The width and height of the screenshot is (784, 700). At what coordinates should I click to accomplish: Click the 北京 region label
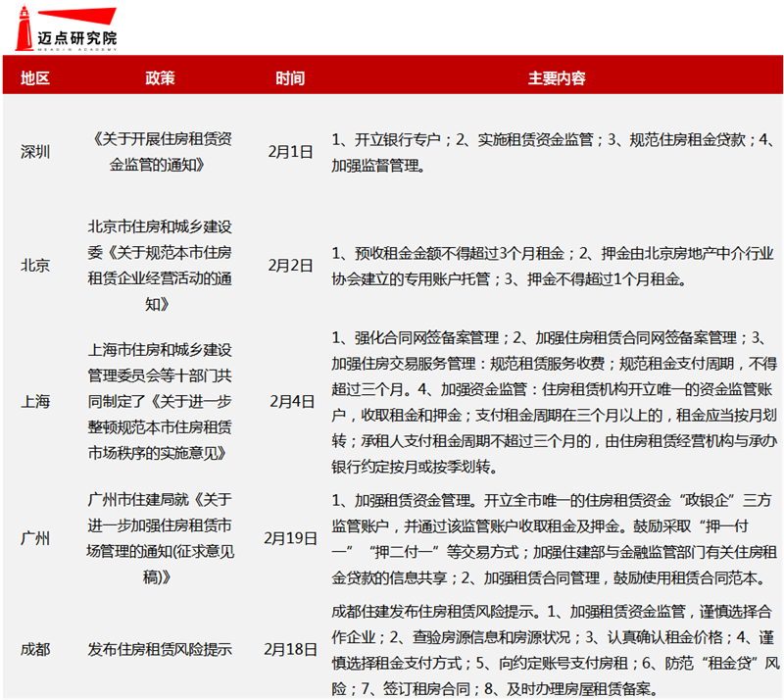34,266
